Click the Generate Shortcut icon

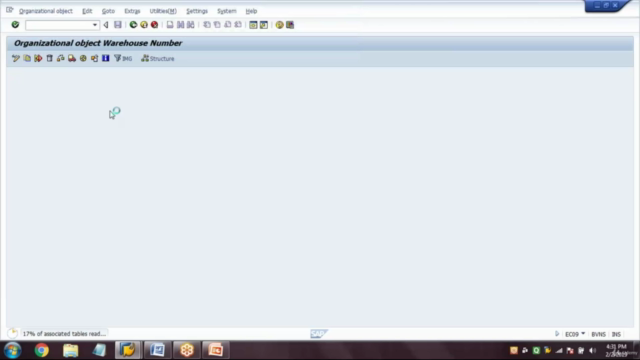pos(264,25)
